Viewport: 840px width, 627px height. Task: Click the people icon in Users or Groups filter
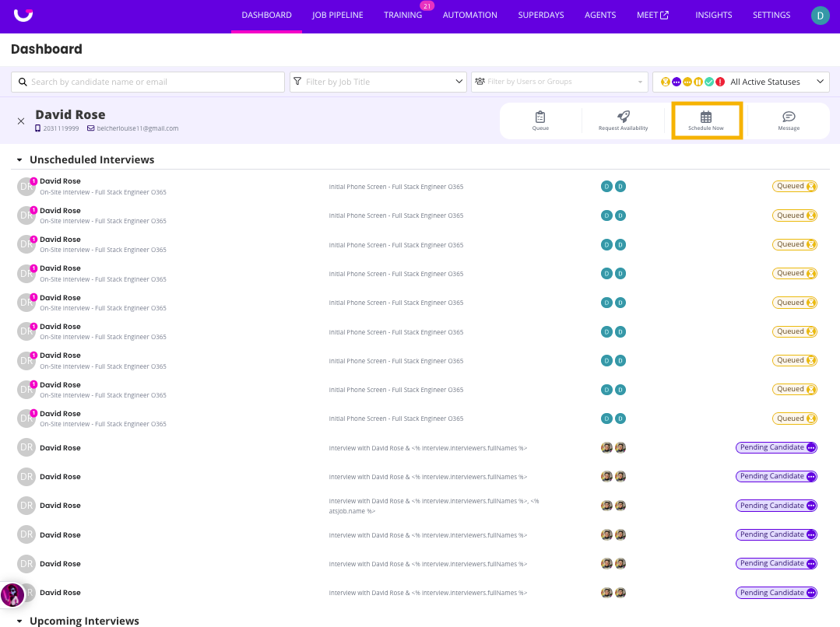coord(480,82)
